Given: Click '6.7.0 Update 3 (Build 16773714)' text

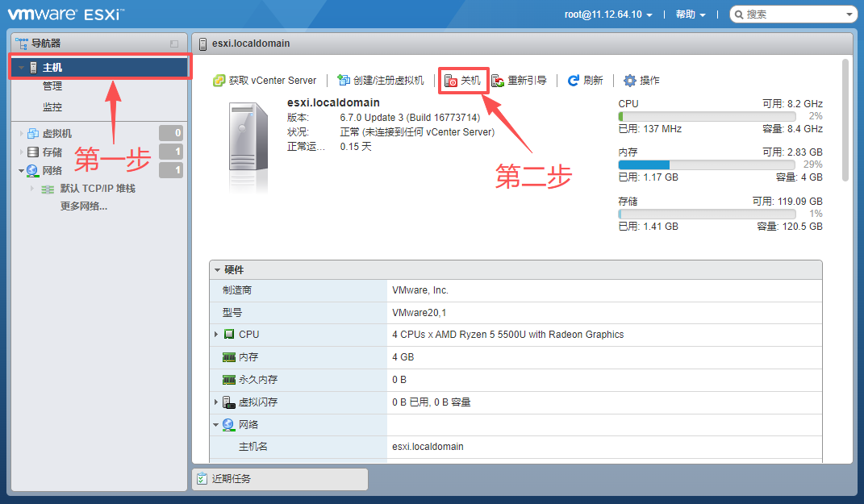Looking at the screenshot, I should pos(410,117).
